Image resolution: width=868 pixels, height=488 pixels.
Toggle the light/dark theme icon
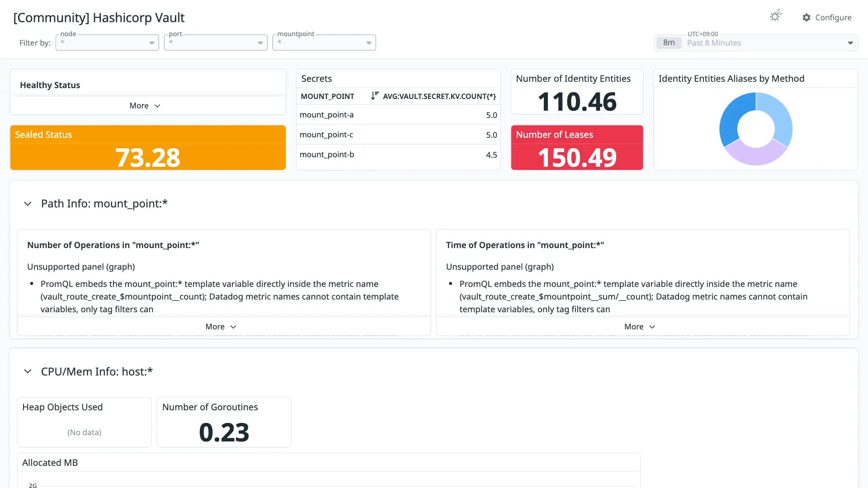(776, 16)
